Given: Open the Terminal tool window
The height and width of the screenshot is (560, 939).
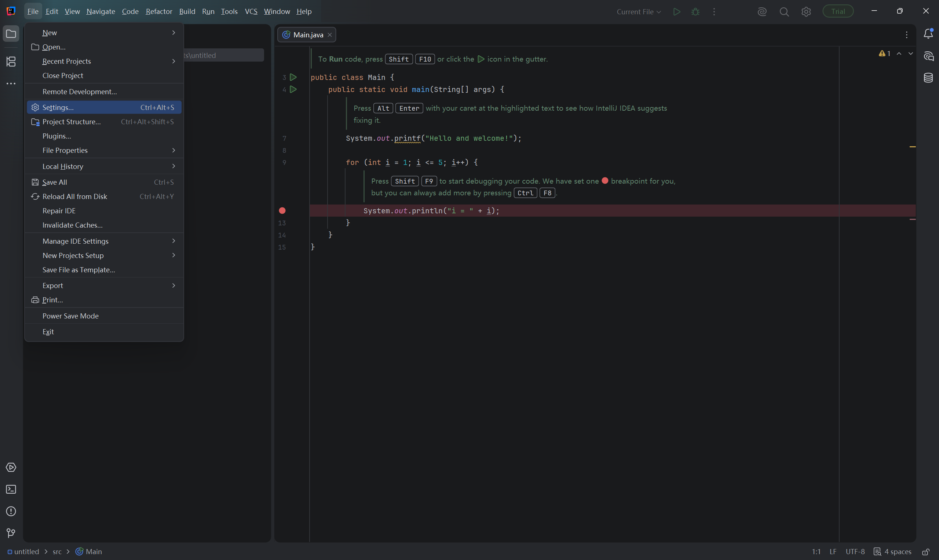Looking at the screenshot, I should tap(11, 489).
